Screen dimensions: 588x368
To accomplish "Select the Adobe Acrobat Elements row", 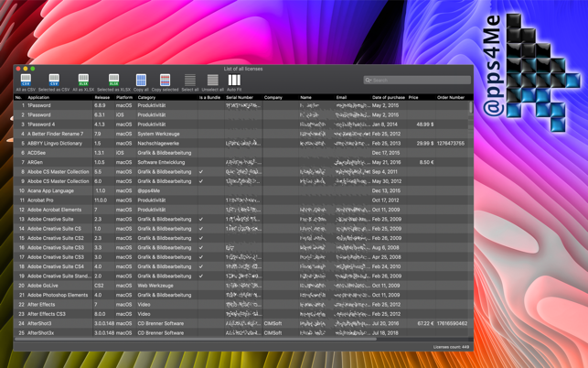I will click(x=241, y=210).
